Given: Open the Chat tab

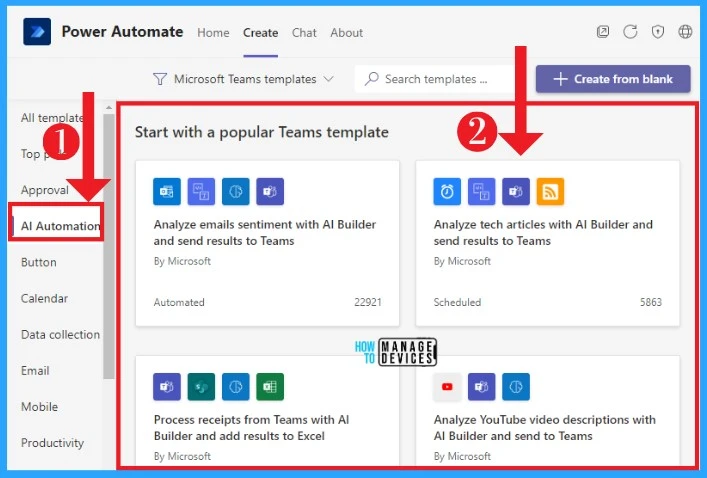Looking at the screenshot, I should coord(304,33).
